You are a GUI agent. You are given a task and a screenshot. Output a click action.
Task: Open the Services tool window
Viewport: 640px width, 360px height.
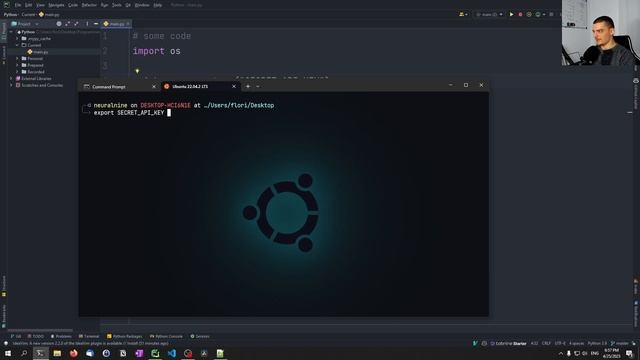[200, 336]
